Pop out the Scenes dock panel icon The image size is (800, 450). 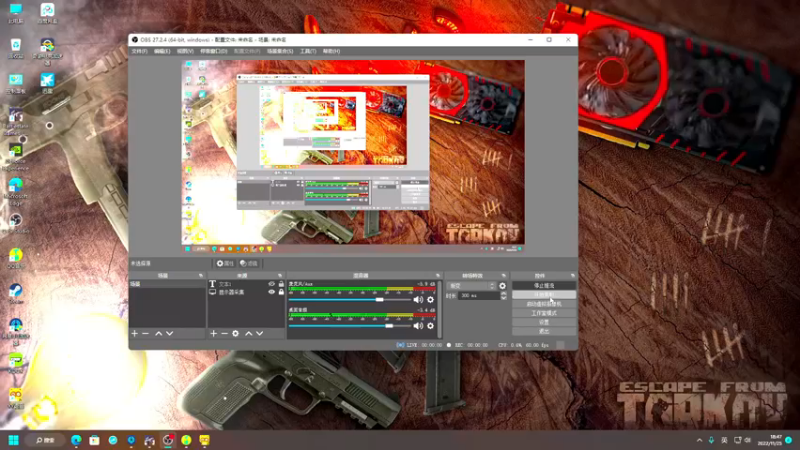(201, 276)
